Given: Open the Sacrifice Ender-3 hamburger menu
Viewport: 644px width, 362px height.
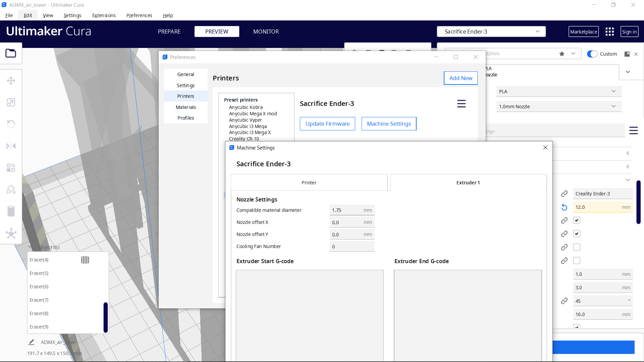Looking at the screenshot, I should tap(461, 104).
